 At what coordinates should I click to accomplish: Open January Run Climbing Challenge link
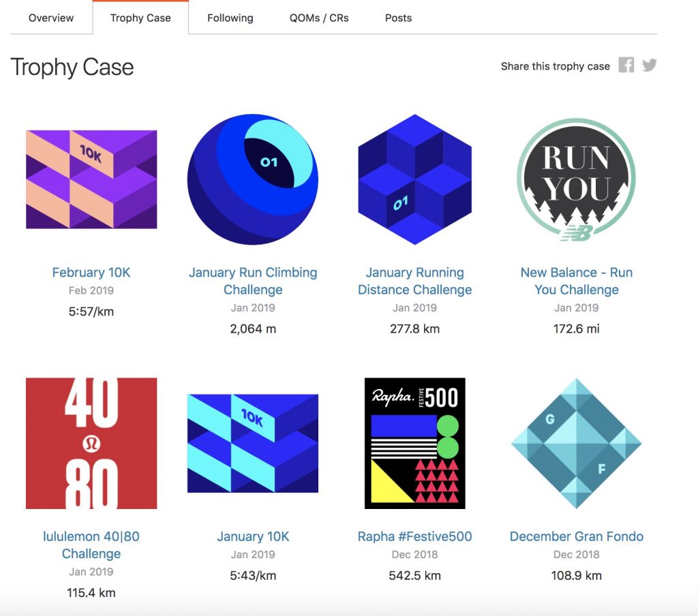click(253, 281)
